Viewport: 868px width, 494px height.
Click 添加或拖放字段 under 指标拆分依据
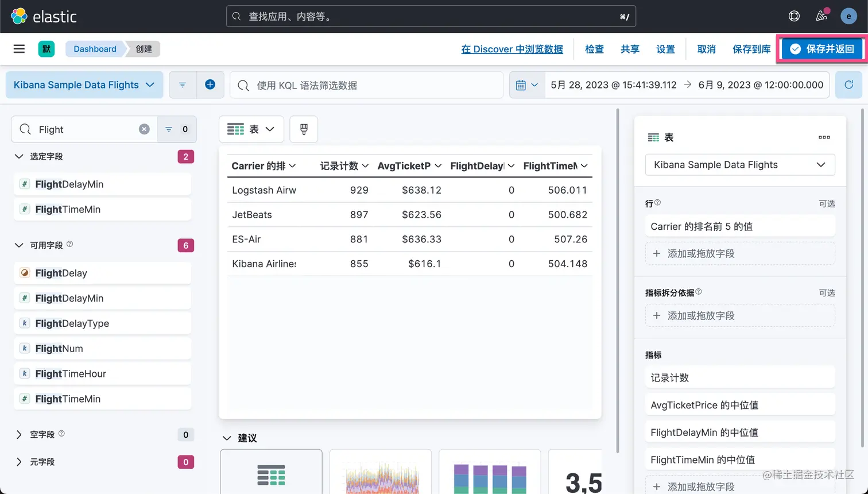pos(740,315)
